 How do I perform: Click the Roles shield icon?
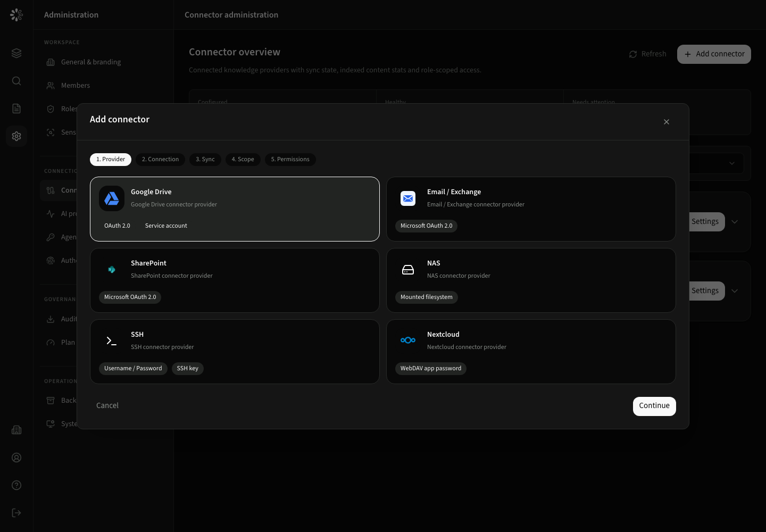click(51, 109)
